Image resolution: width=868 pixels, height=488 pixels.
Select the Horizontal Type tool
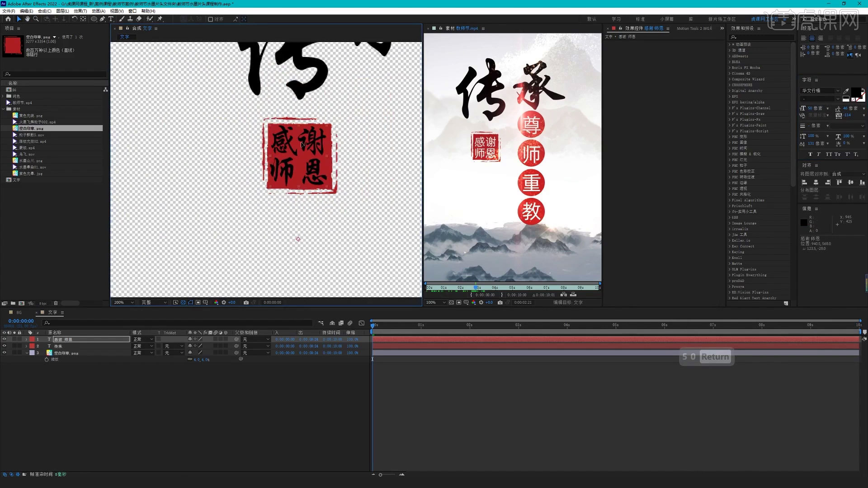pos(111,19)
